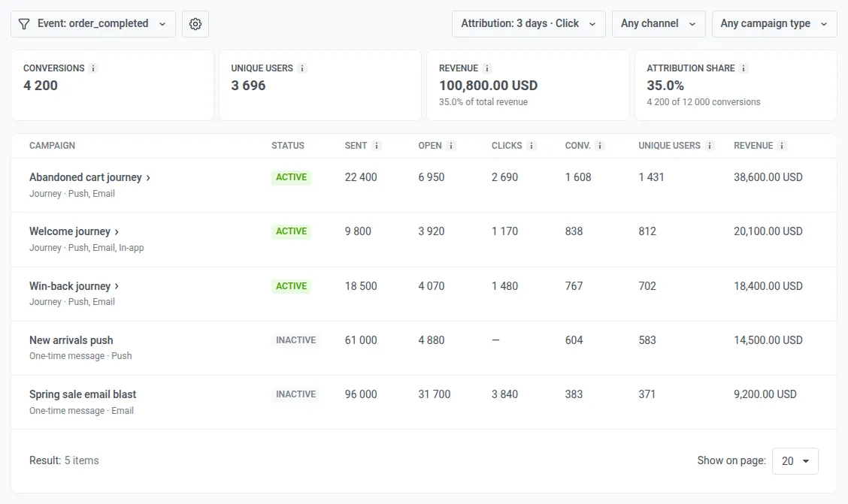Click the 35.0% attribution share value

click(x=665, y=86)
